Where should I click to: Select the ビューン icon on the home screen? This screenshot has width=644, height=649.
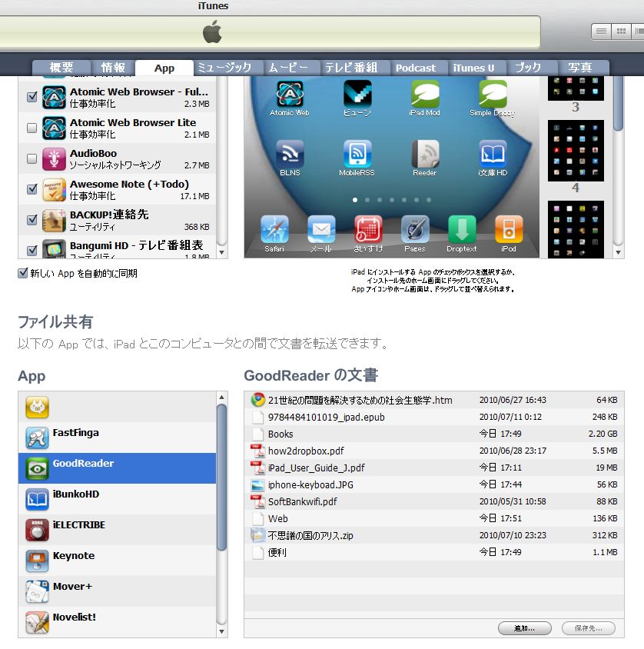click(357, 95)
